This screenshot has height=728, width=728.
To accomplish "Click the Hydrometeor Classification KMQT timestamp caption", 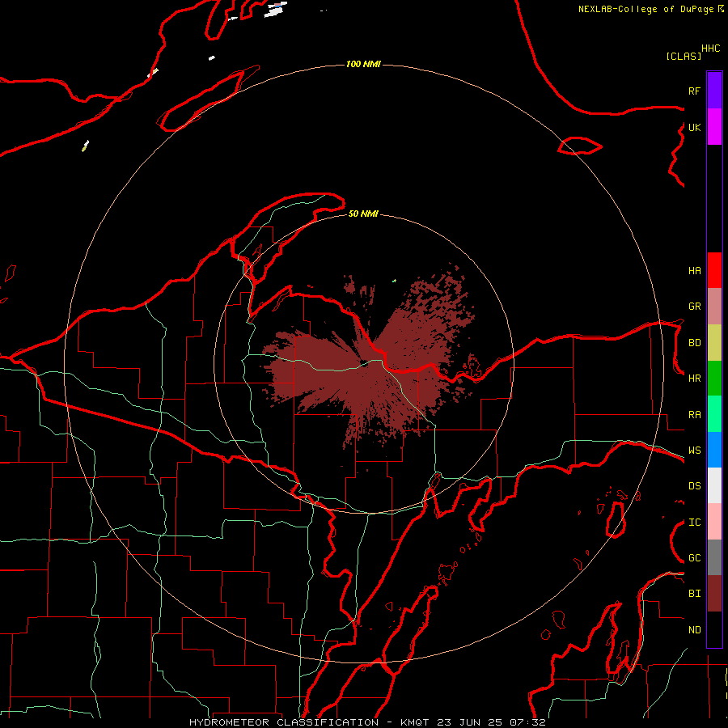I will pyautogui.click(x=367, y=722).
